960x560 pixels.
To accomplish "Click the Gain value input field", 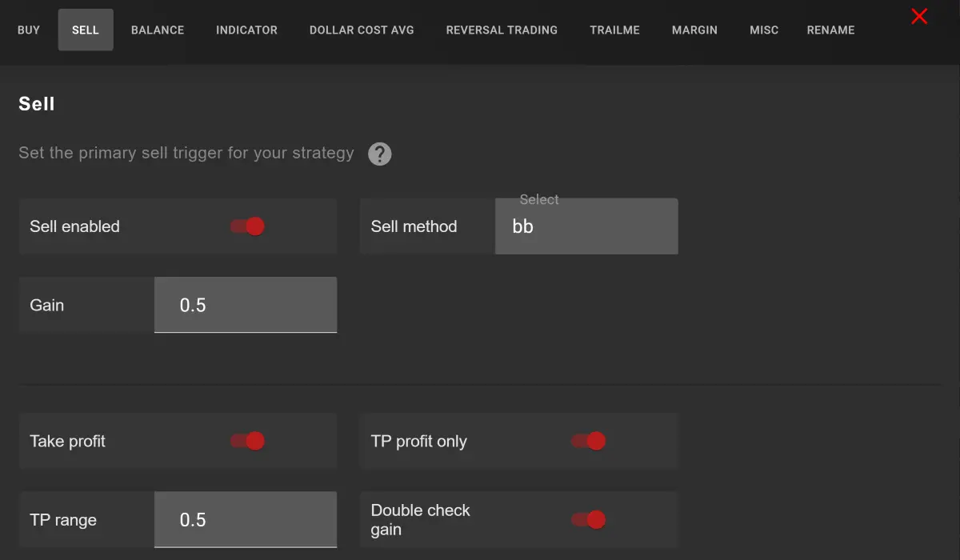I will coord(245,305).
